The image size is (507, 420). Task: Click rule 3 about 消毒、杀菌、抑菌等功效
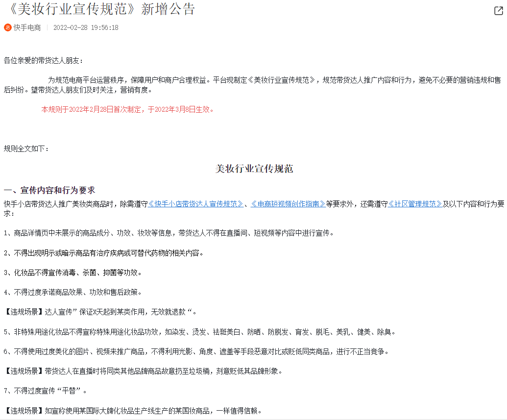[73, 273]
